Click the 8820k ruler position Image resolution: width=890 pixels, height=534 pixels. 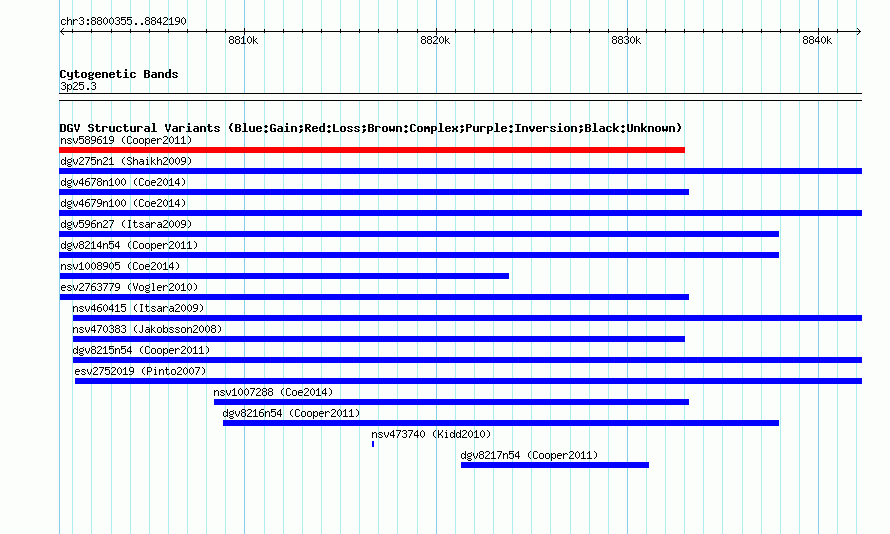pyautogui.click(x=435, y=40)
